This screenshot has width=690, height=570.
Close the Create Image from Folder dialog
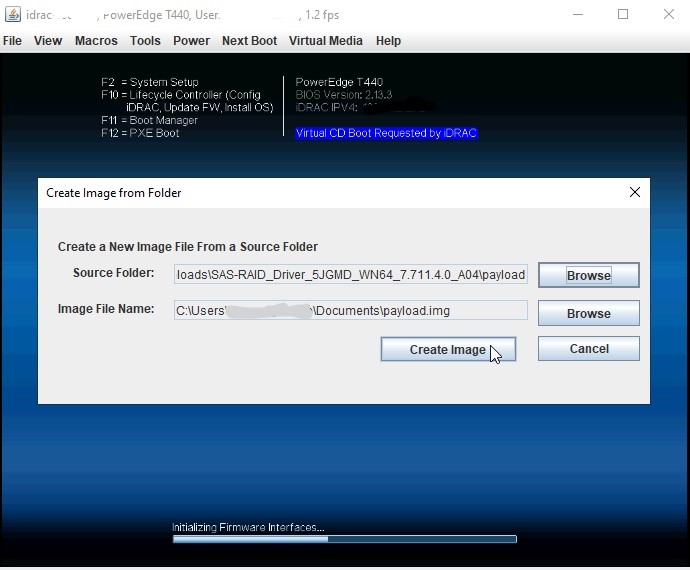(634, 193)
